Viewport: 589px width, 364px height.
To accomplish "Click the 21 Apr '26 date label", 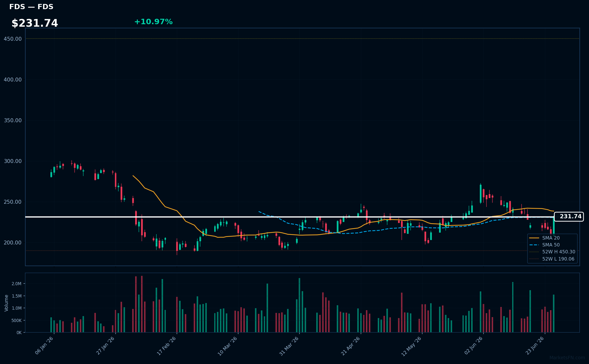I will 351,346.
